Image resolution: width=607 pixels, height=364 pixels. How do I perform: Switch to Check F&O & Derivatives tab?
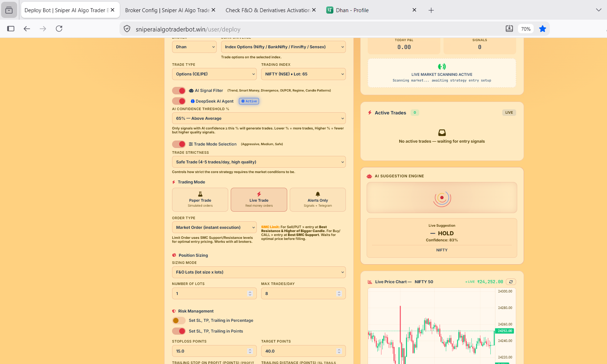tap(268, 10)
